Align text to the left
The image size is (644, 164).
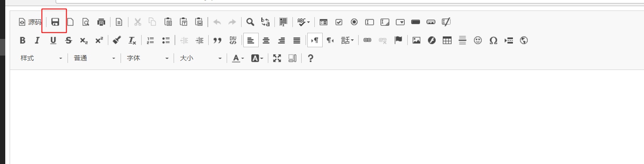(x=251, y=40)
